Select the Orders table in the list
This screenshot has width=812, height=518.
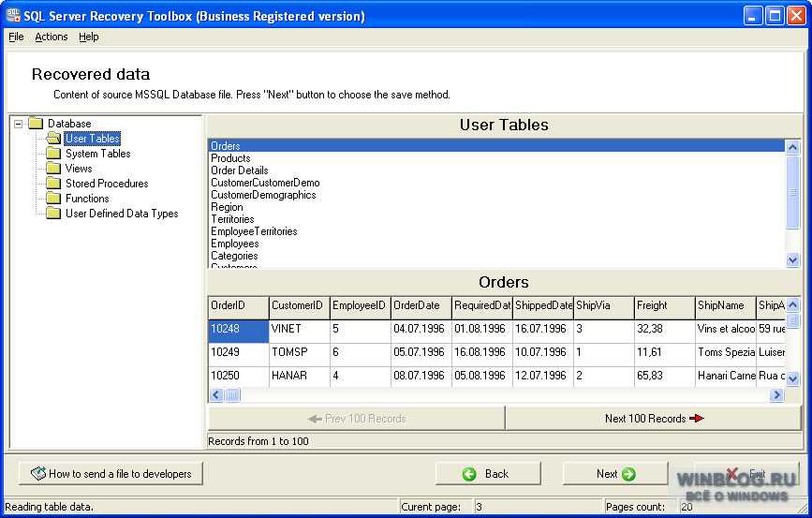(496, 146)
